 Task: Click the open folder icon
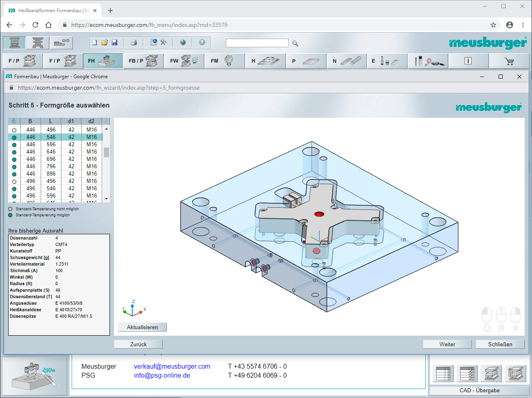point(105,42)
